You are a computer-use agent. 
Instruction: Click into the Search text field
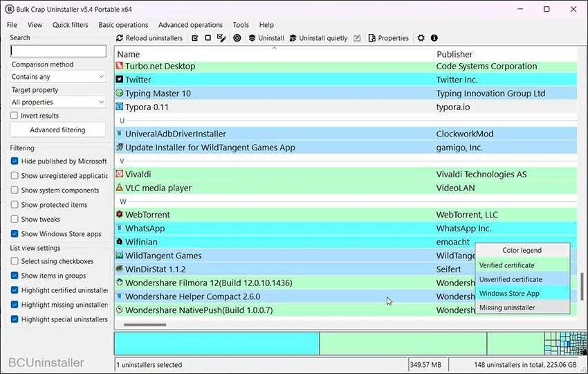click(58, 51)
